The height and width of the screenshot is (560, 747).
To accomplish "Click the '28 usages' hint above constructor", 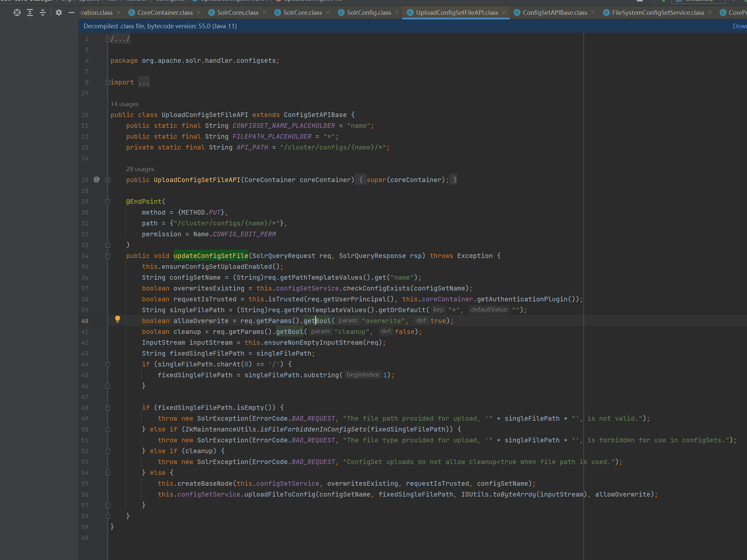I will 140,169.
